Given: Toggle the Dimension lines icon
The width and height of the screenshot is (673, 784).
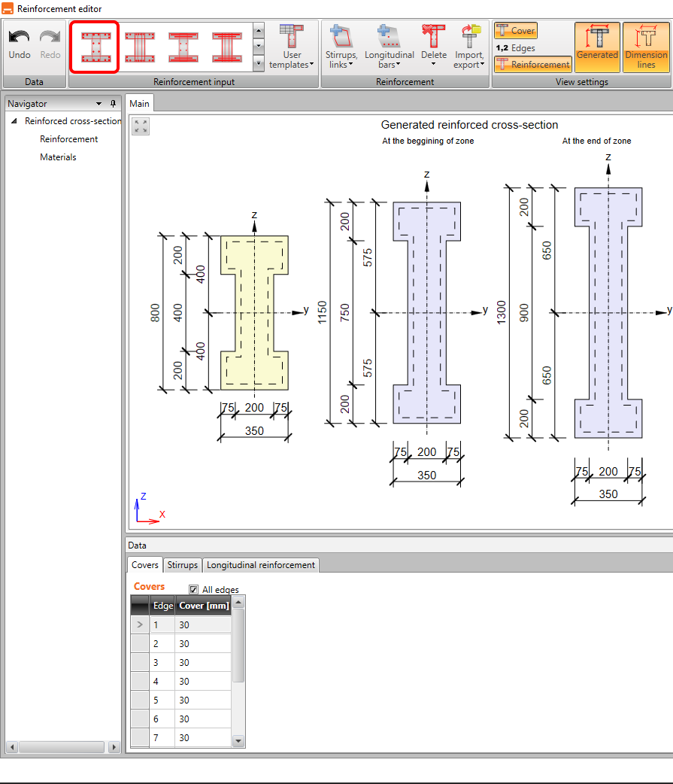Looking at the screenshot, I should pos(646,47).
